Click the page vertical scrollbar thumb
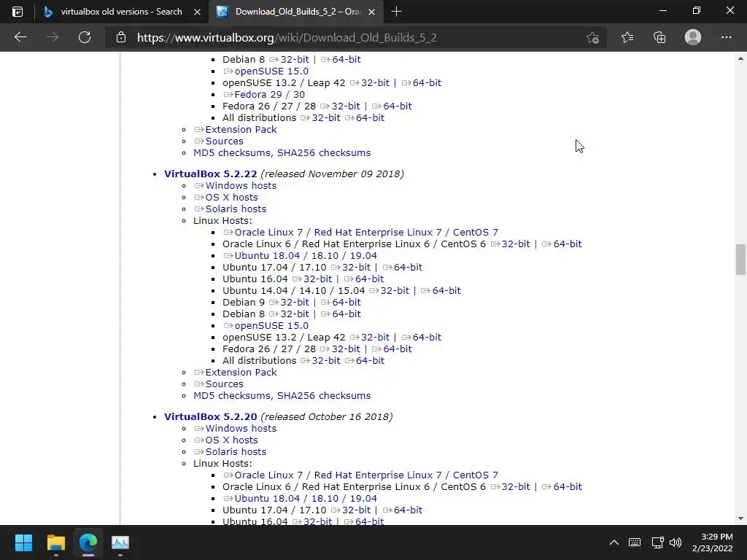The height and width of the screenshot is (560, 747). point(740,260)
